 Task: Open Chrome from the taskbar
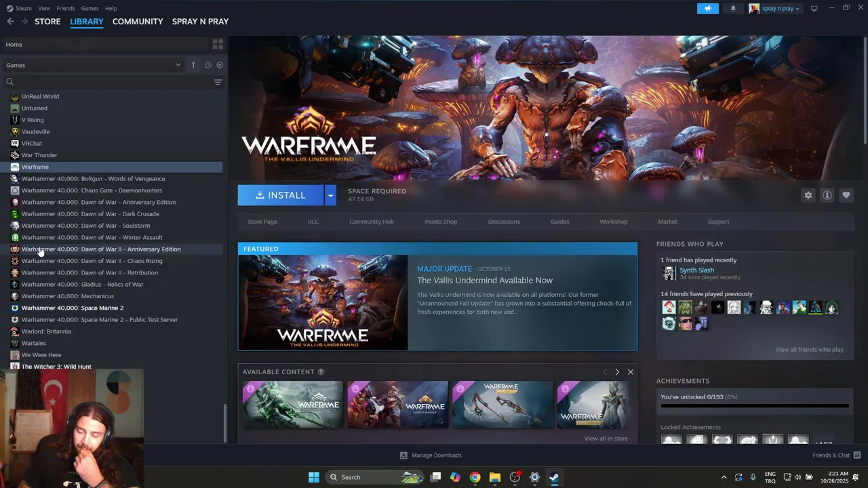[x=475, y=477]
